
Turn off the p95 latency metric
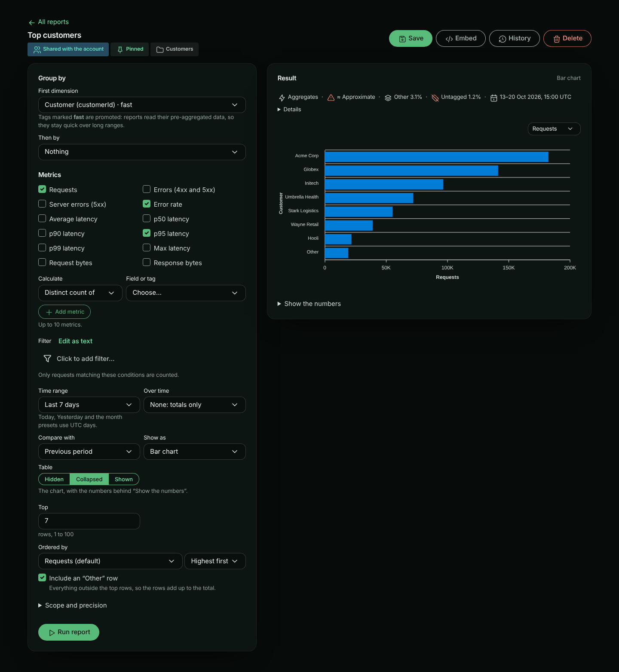[147, 233]
